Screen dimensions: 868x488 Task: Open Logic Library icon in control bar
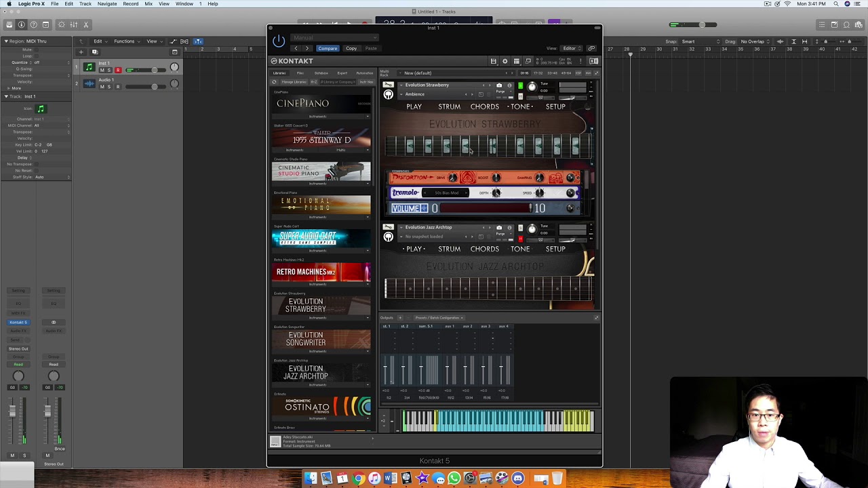(x=9, y=24)
